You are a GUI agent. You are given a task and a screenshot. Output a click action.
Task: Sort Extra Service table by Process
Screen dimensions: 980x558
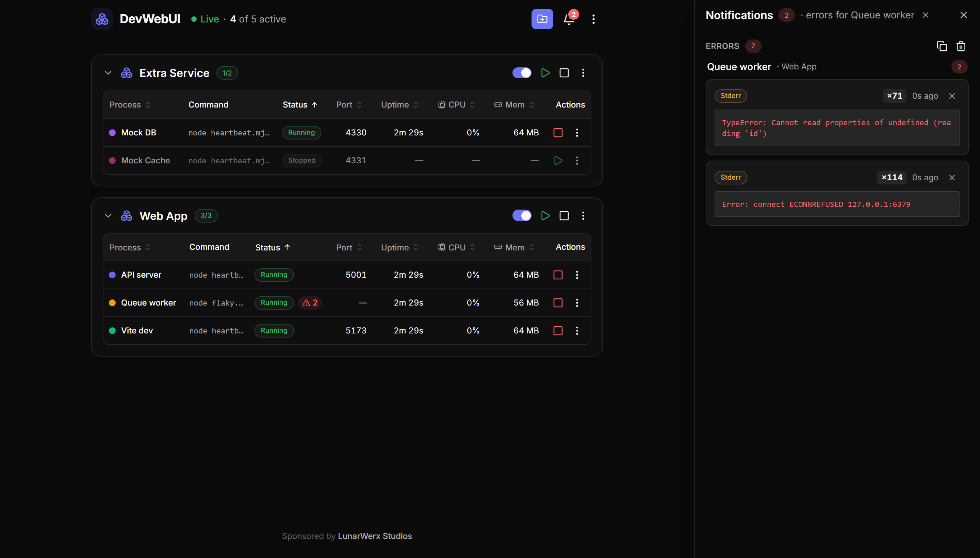point(130,105)
